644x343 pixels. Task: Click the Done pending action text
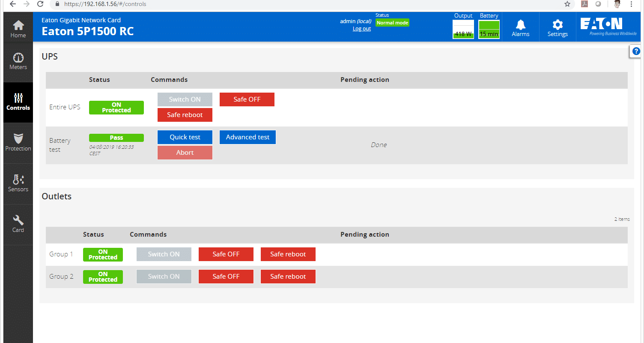[379, 145]
